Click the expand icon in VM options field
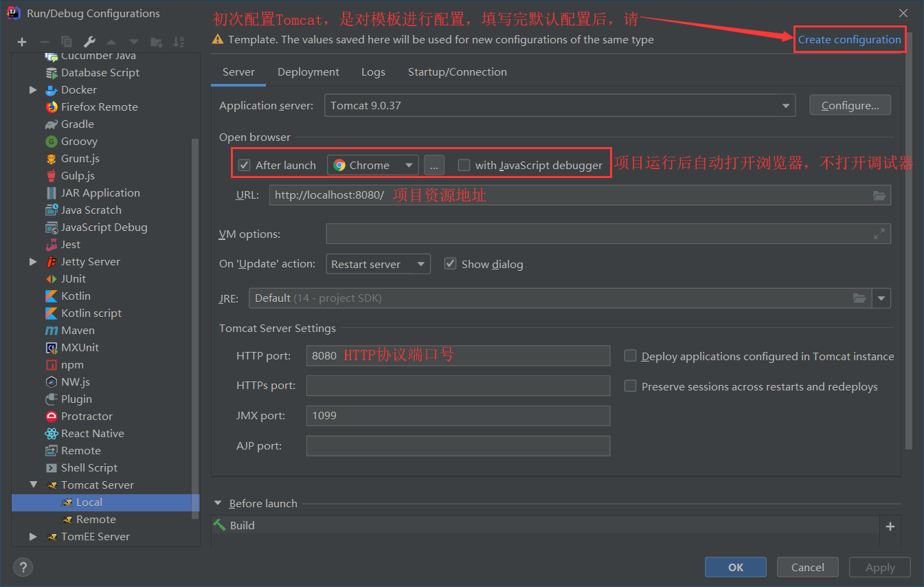 (x=879, y=234)
